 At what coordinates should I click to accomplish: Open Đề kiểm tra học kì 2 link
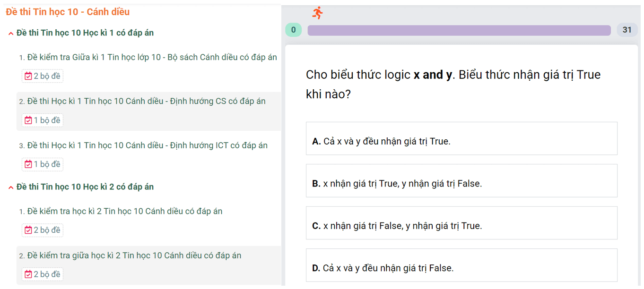tap(124, 211)
